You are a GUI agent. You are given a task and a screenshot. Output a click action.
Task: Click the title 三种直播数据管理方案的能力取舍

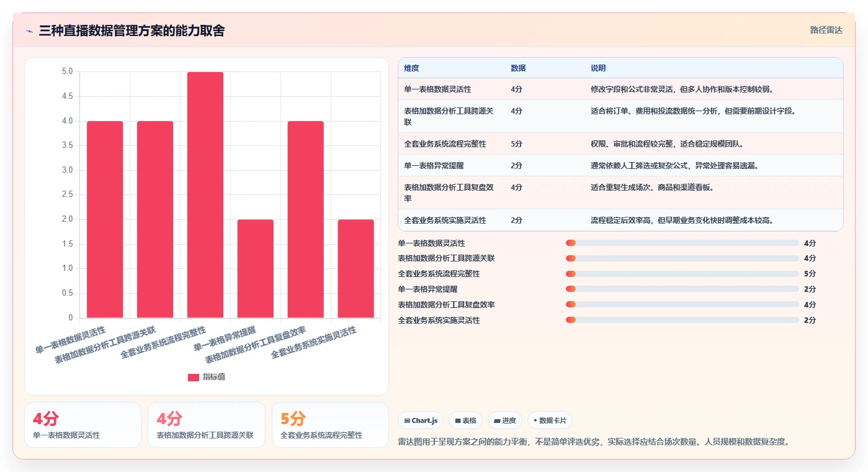pyautogui.click(x=132, y=30)
